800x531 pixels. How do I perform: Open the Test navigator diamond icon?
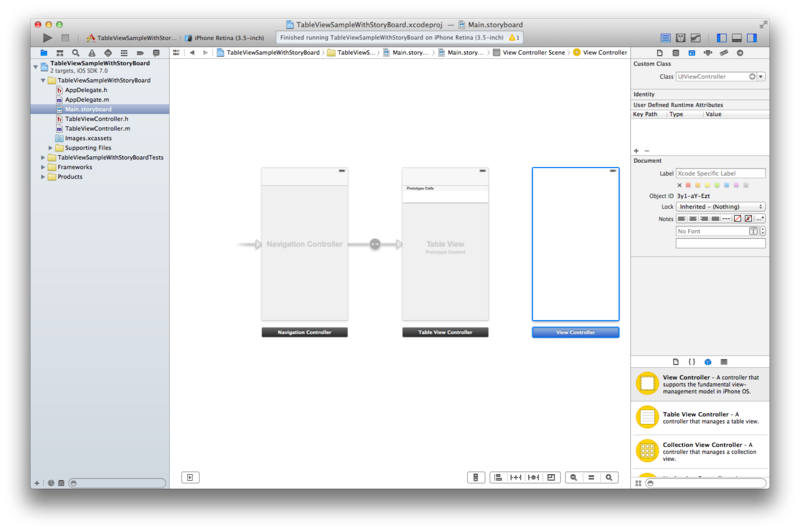click(x=108, y=53)
